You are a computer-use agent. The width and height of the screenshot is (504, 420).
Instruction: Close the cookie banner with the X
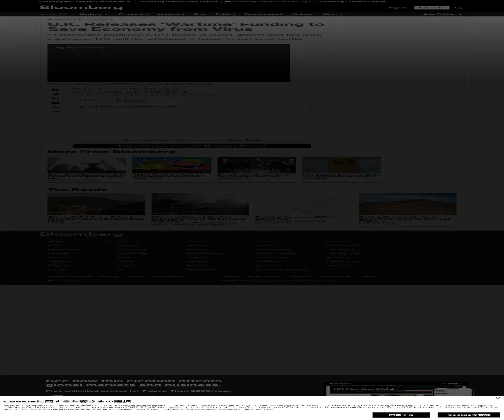pyautogui.click(x=498, y=398)
